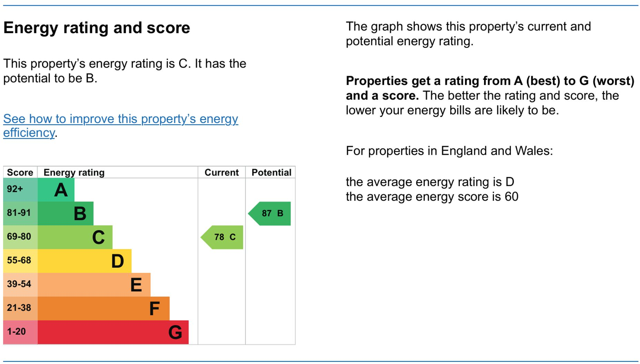Select the red G rating bar
The height and width of the screenshot is (364, 640).
[113, 332]
